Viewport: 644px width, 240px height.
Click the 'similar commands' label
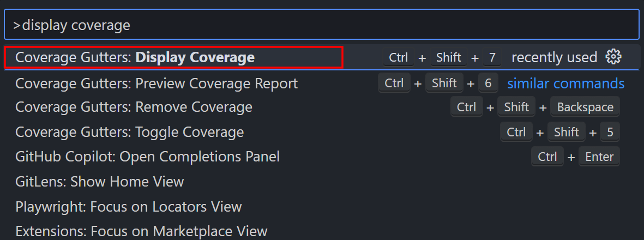[565, 83]
